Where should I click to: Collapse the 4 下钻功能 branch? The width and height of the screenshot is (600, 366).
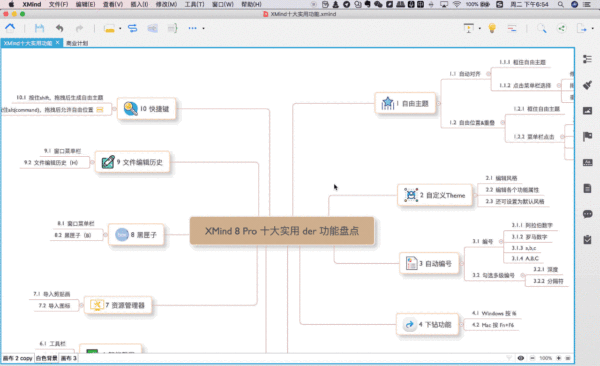pos(461,325)
